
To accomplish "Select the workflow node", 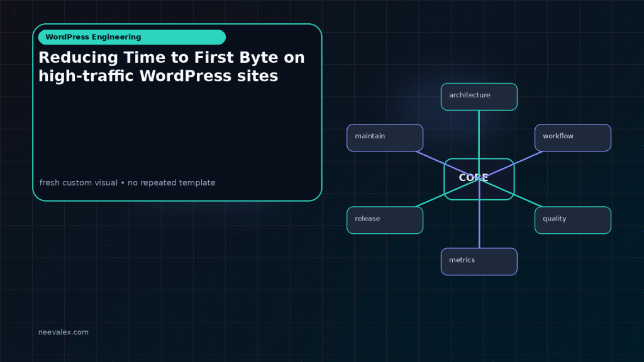I will point(572,138).
